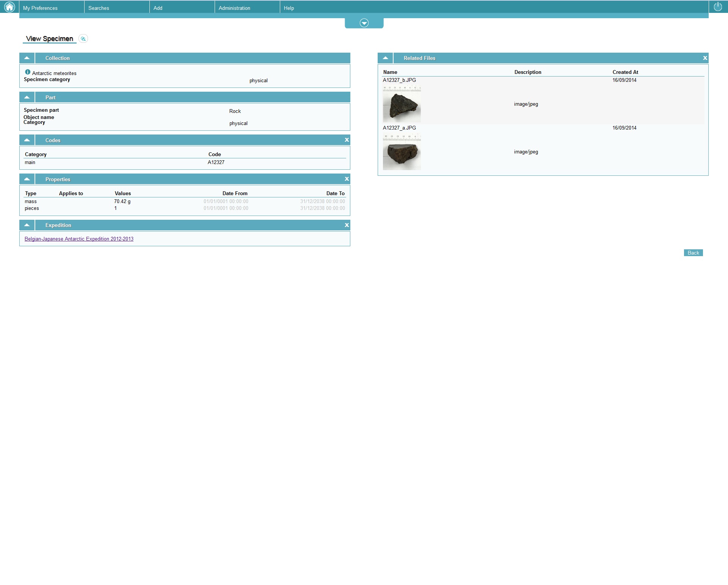Open Belgian-Japanese Antarctic Expedition 2012-2013 link

79,239
